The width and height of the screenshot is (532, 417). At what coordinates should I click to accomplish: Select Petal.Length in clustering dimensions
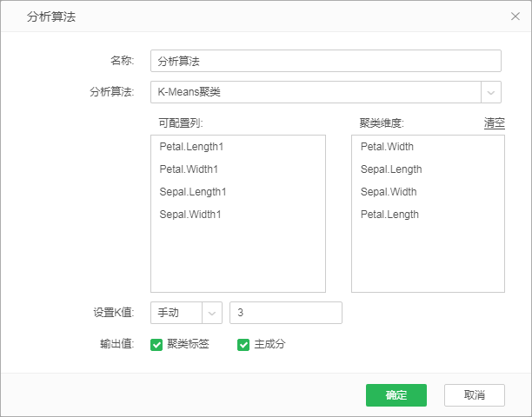pyautogui.click(x=389, y=215)
